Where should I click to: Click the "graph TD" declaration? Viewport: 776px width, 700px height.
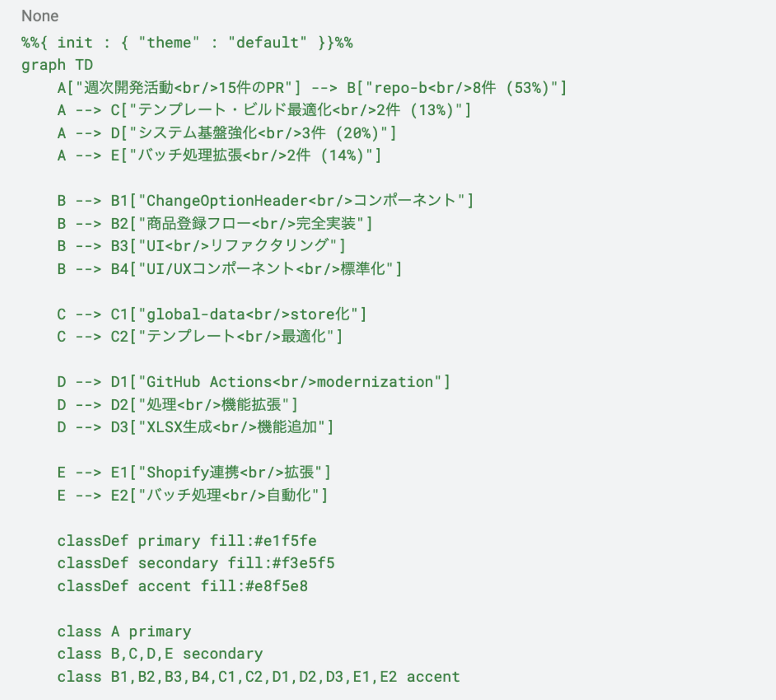(57, 65)
